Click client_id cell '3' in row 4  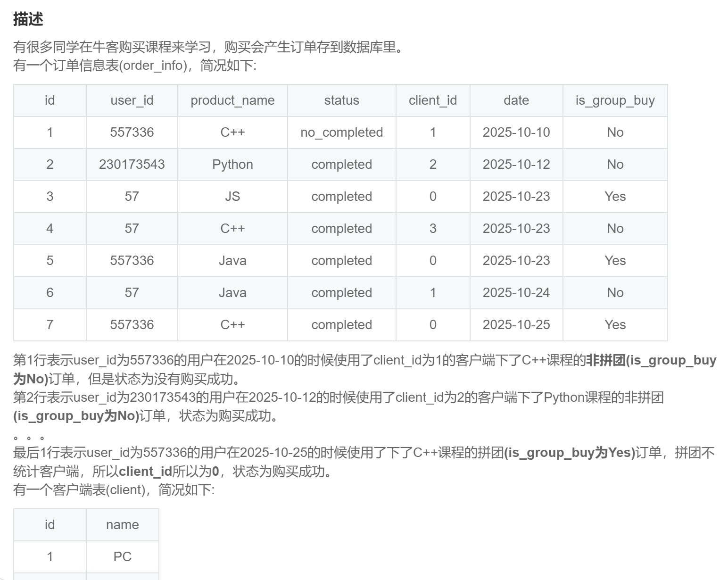pyautogui.click(x=433, y=229)
